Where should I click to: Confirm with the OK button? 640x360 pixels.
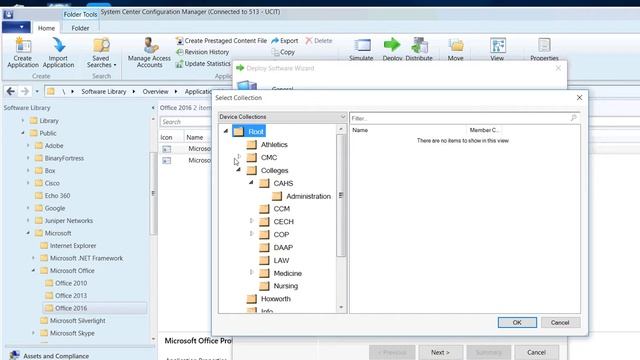coord(517,322)
